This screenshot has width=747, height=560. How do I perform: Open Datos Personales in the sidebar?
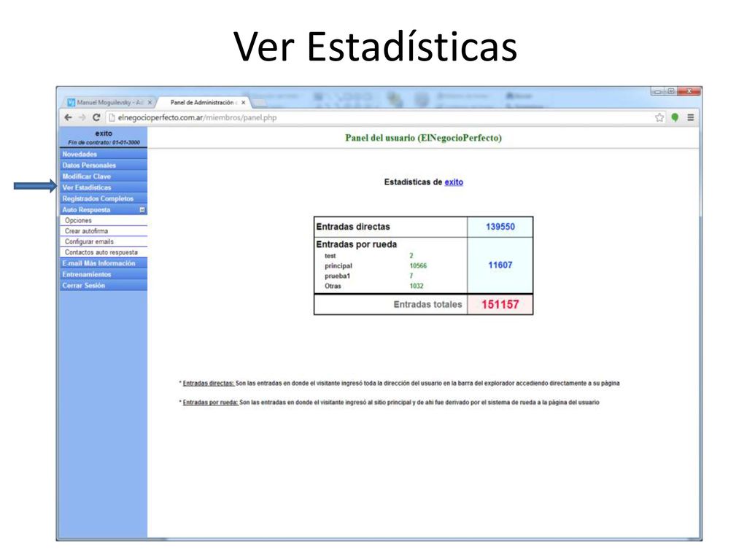pos(104,166)
